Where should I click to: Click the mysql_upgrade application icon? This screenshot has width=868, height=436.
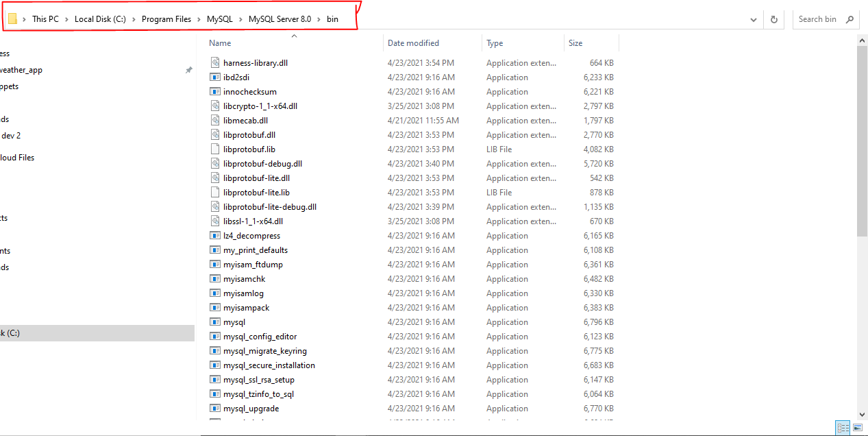214,409
